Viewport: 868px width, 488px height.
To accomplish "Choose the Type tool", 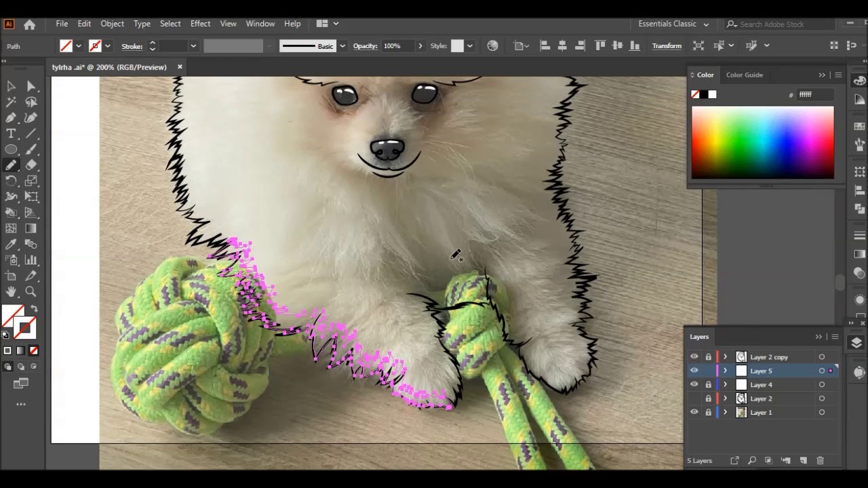I will [x=11, y=134].
